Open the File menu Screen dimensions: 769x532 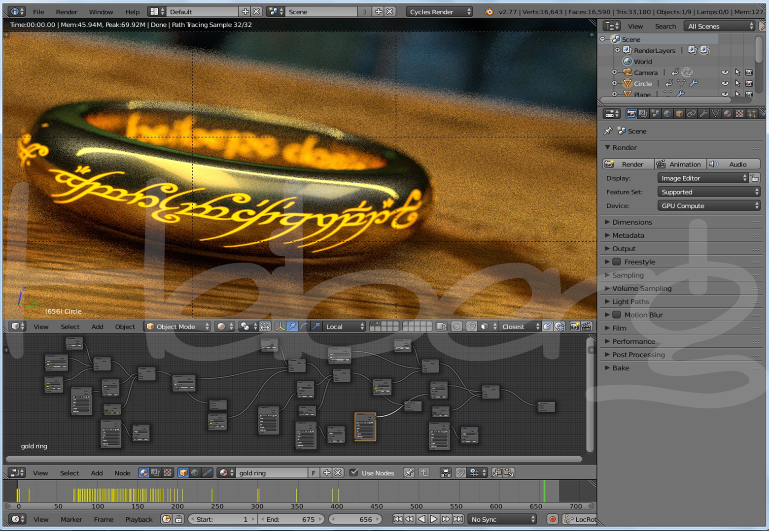tap(38, 12)
